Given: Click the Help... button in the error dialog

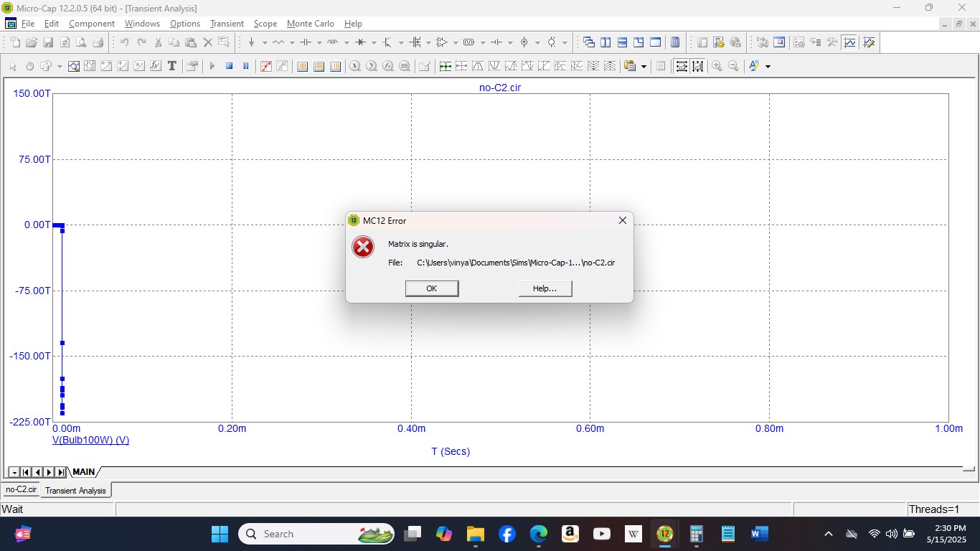Looking at the screenshot, I should click(x=545, y=288).
